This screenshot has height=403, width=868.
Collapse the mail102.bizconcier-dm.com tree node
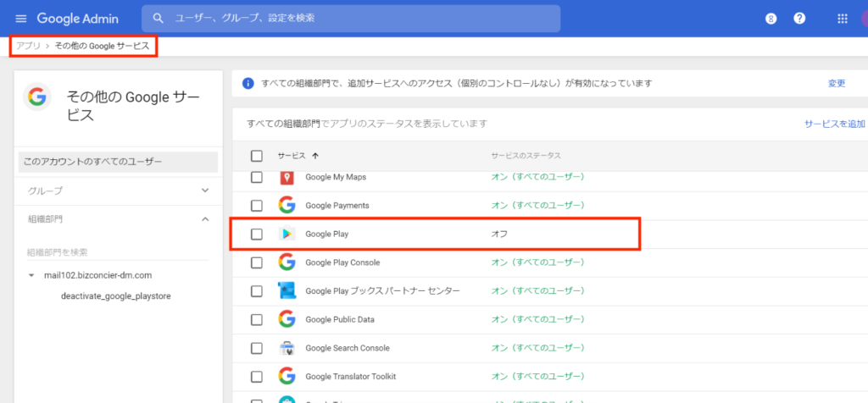click(x=31, y=275)
